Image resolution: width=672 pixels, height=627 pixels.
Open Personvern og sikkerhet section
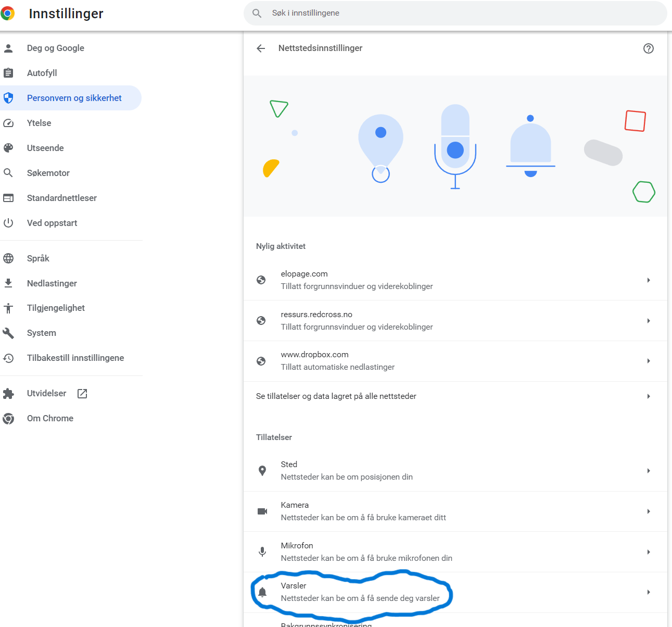[x=74, y=98]
